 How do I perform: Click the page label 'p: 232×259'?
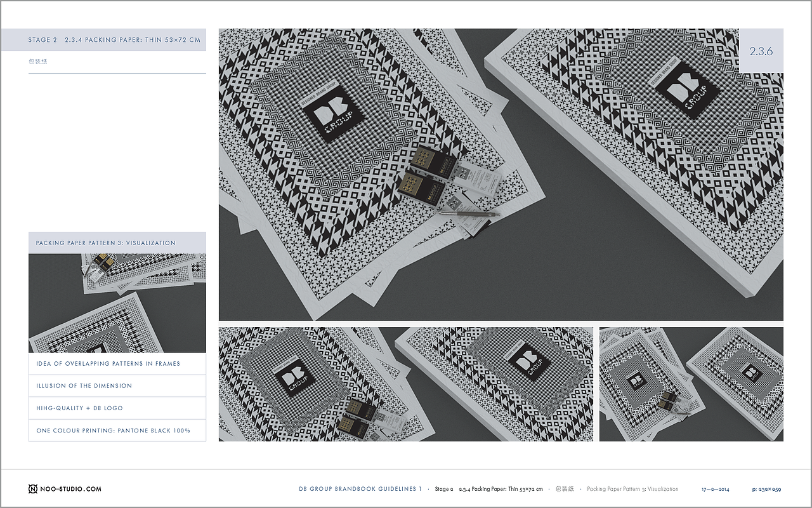pyautogui.click(x=766, y=490)
